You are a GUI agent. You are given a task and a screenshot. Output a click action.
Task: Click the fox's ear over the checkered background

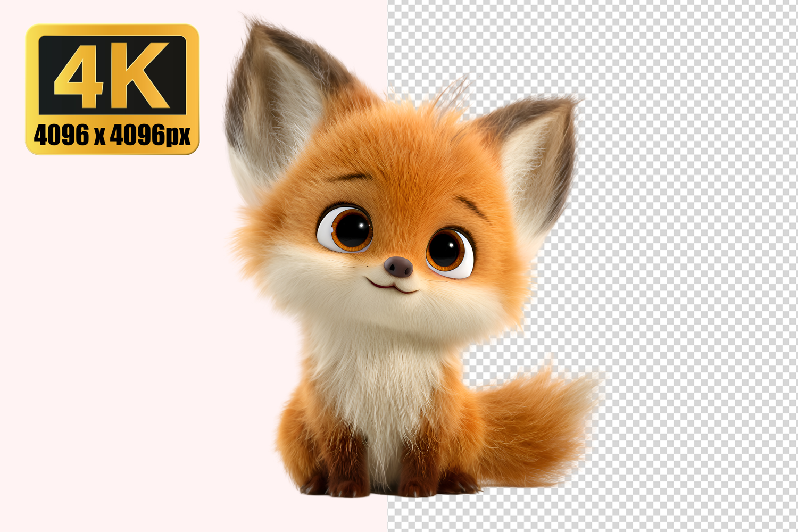tap(537, 154)
